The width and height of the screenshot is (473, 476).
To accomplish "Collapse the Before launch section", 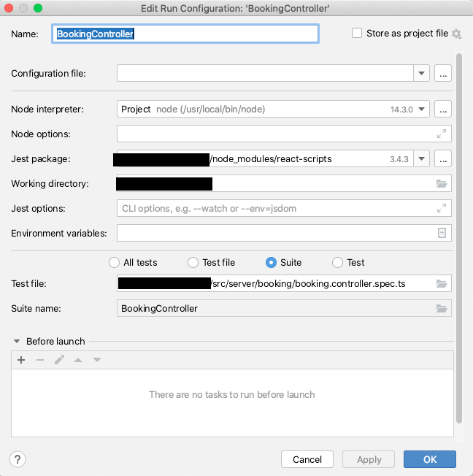I will (17, 341).
